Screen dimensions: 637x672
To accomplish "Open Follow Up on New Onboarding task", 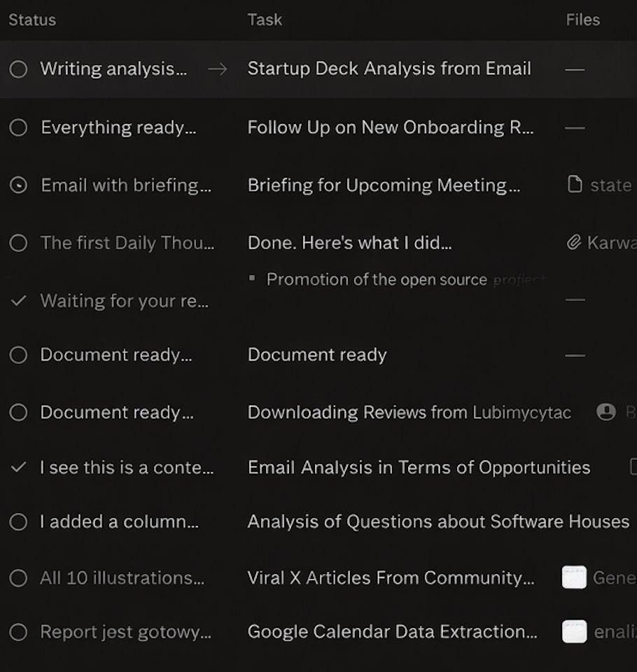I will pyautogui.click(x=390, y=127).
